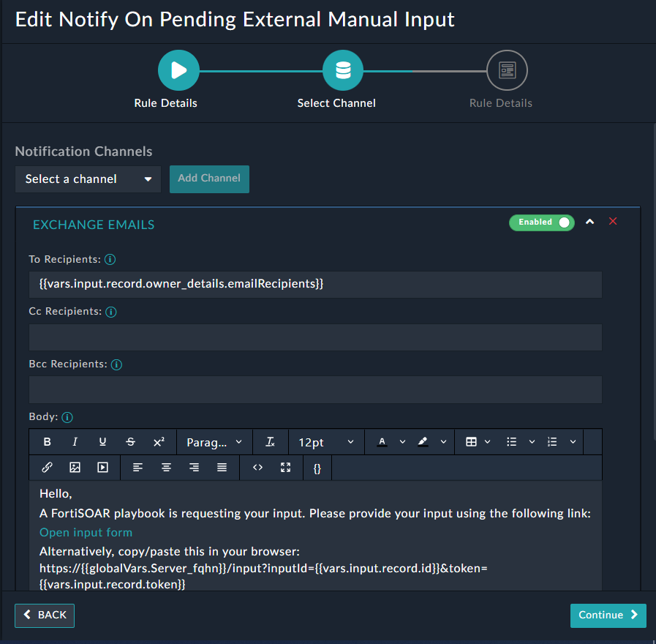656x644 pixels.
Task: Insert dynamic value with curly braces icon
Action: tap(317, 468)
